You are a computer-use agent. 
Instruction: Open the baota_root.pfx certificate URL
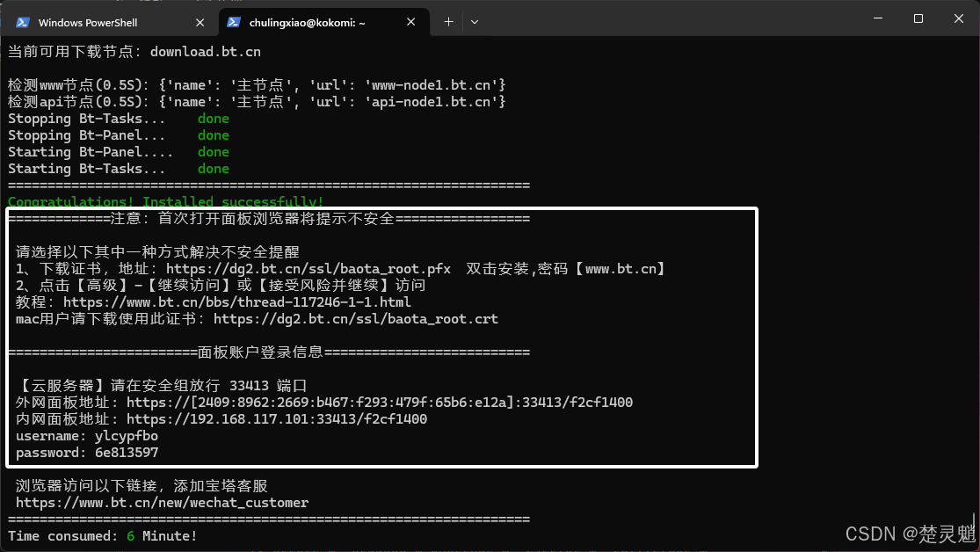coord(309,269)
